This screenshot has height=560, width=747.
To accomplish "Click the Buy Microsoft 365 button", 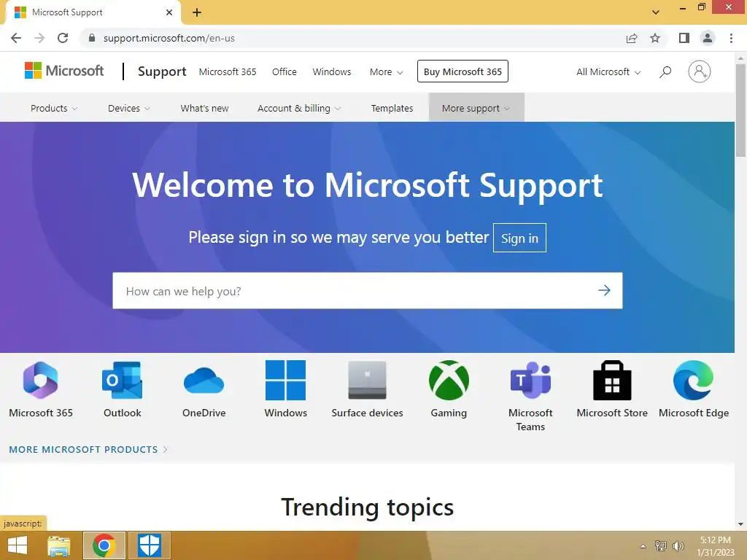I will tap(462, 71).
